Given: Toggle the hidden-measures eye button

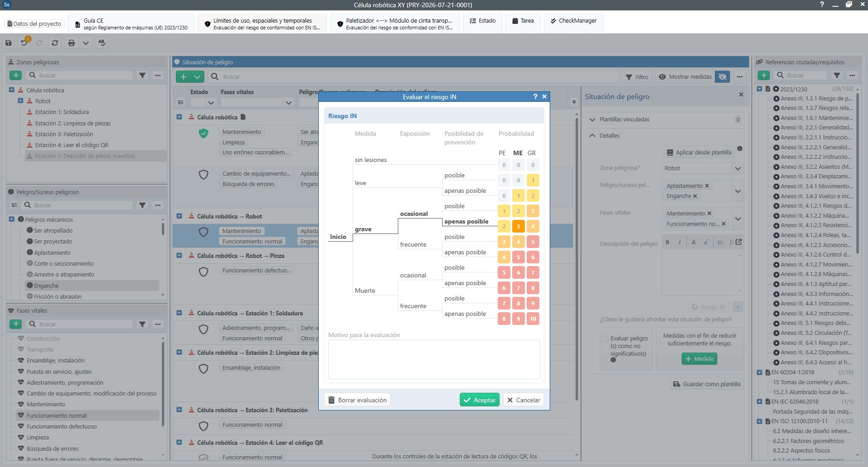Looking at the screenshot, I should 722,77.
